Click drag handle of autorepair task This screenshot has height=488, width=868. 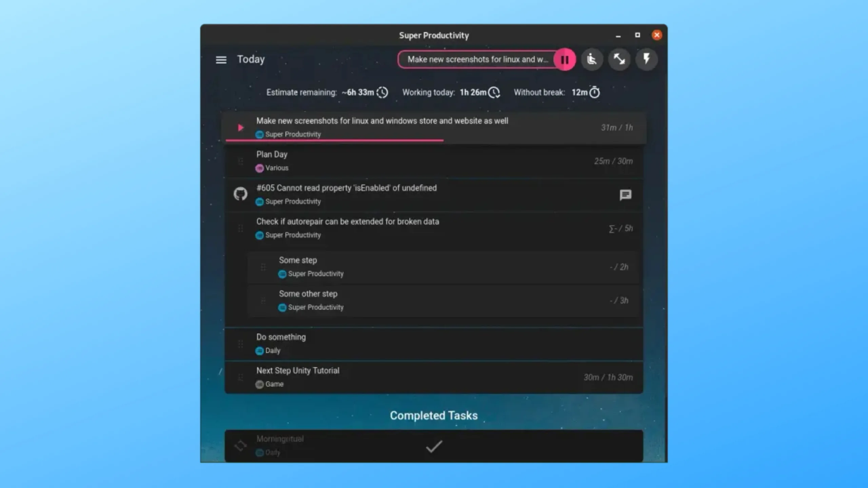point(240,228)
